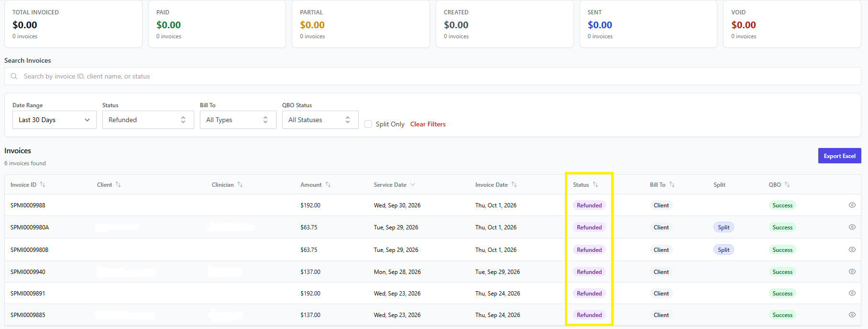Click invoice ID SPMI0009980A

(30, 227)
